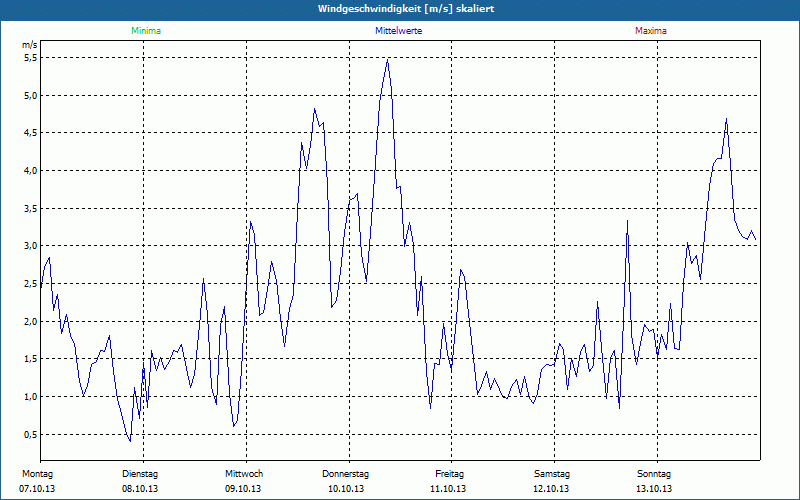Click the Dienstag day label
This screenshot has height=500, width=800.
140,474
